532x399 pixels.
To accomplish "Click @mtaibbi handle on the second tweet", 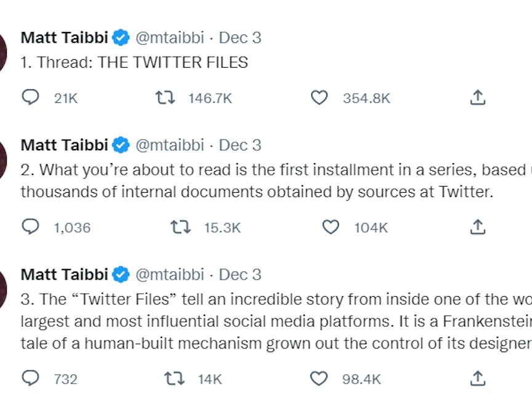I will (169, 145).
